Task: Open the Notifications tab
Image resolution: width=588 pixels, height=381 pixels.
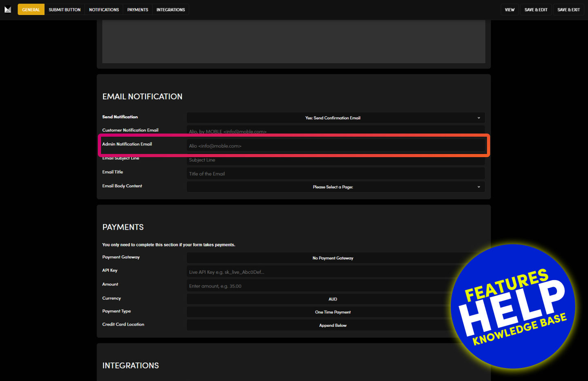Action: click(104, 9)
